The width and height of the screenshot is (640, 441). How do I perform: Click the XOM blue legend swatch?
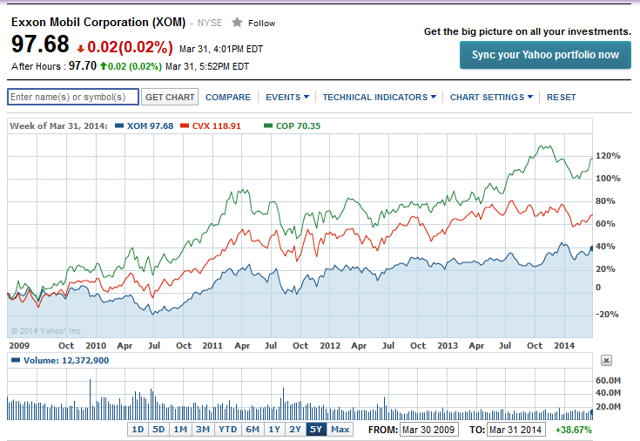119,126
